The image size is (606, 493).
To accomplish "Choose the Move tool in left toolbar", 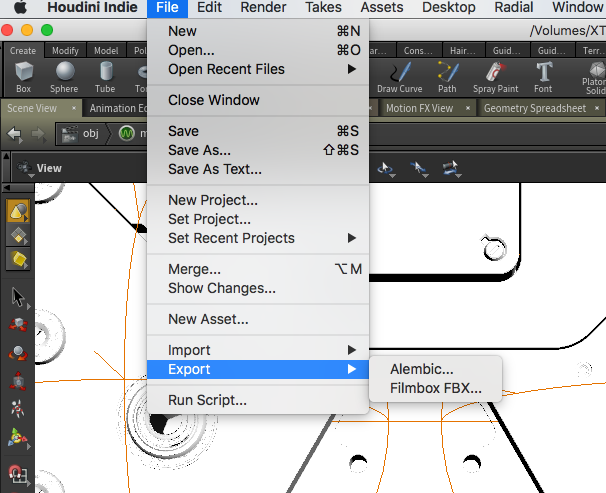I will coord(18,325).
